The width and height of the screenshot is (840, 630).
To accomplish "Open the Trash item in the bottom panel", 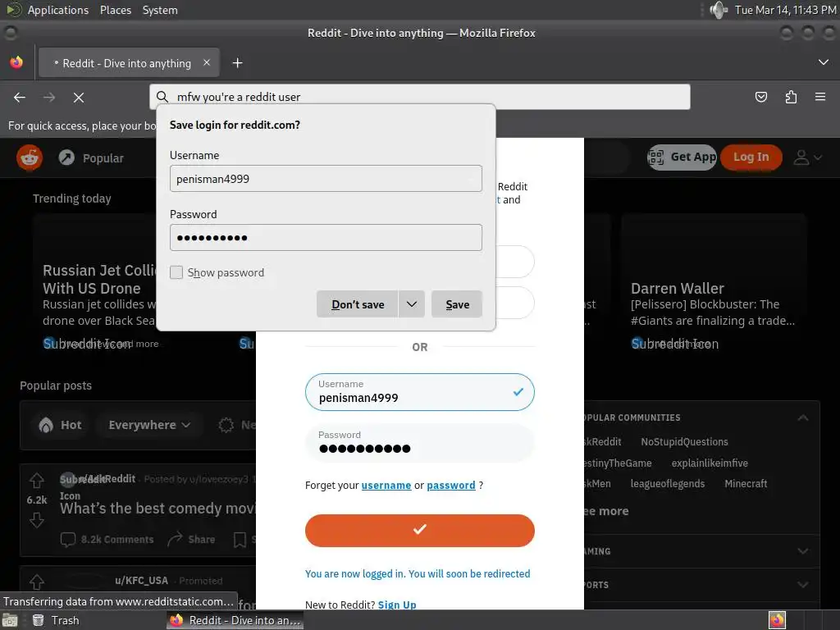I will [x=56, y=620].
